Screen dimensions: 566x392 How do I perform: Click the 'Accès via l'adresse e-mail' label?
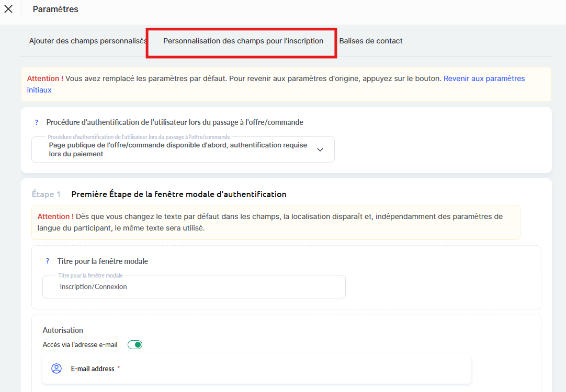(80, 344)
